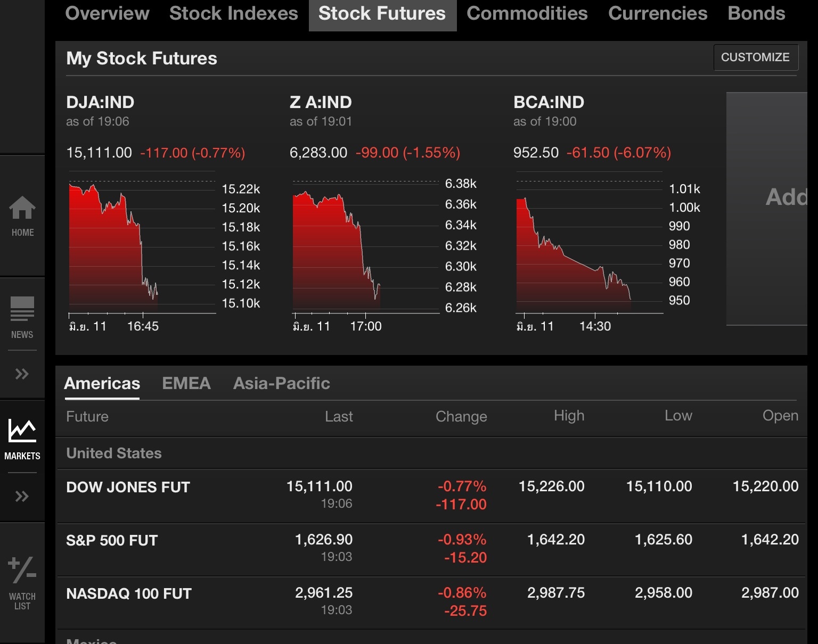Click DJA:IND price 15,111.00 in chart header

99,153
